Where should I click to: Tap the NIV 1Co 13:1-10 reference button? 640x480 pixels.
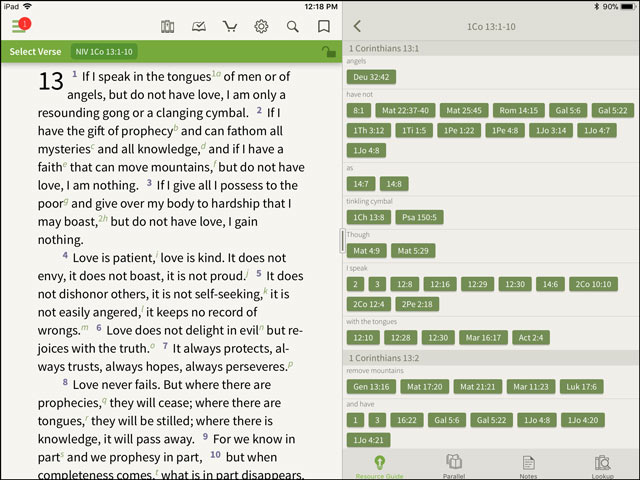tap(104, 52)
